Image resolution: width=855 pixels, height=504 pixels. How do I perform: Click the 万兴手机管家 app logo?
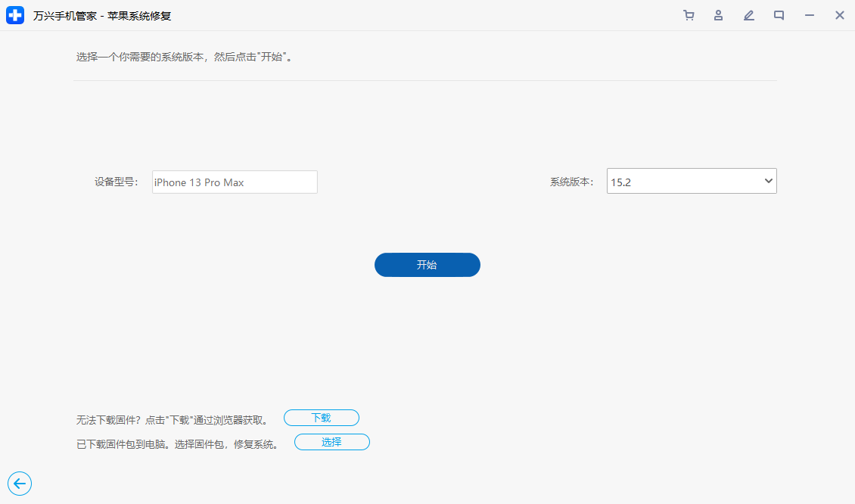(15, 15)
